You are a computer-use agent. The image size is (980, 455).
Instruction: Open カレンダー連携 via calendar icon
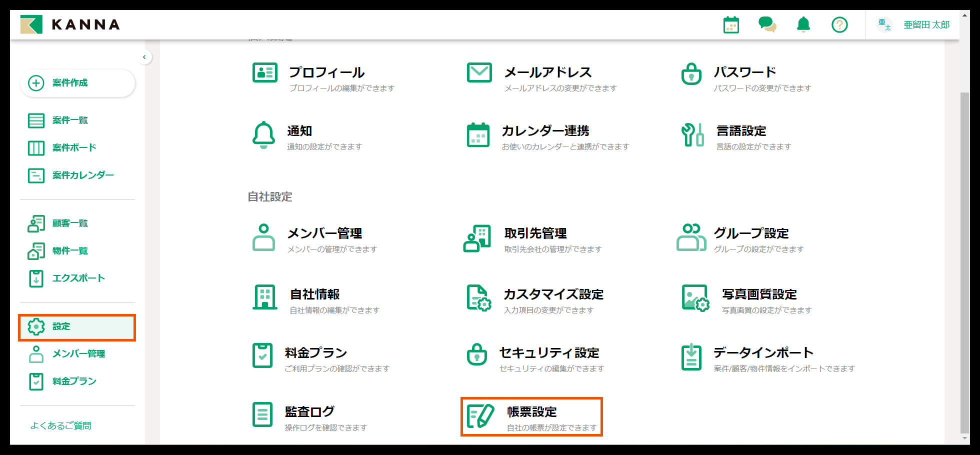[x=478, y=135]
